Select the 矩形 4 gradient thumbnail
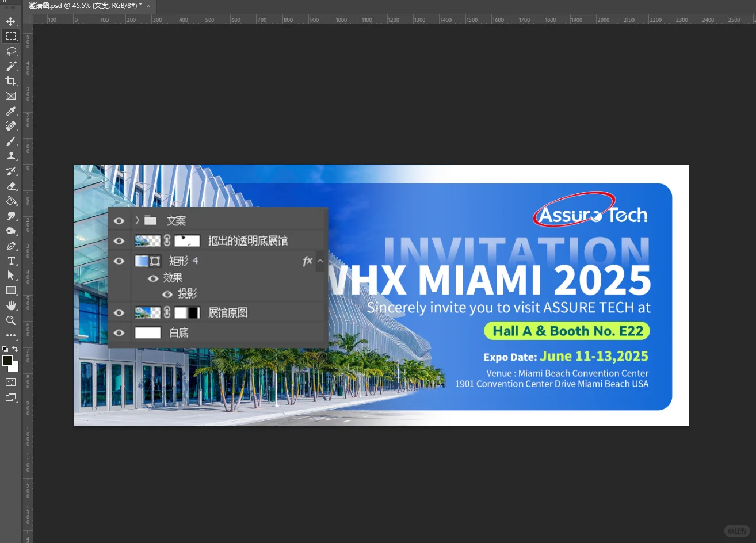The width and height of the screenshot is (756, 543). coord(142,261)
